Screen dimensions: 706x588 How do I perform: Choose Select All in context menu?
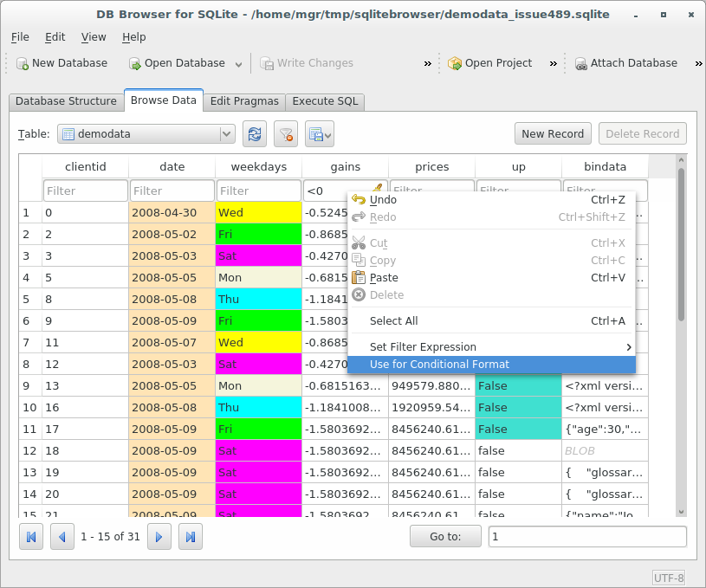pyautogui.click(x=491, y=321)
